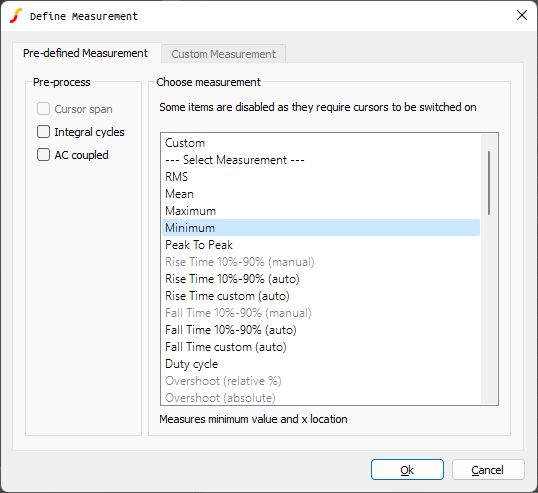Confirm with the Ok button
The height and width of the screenshot is (493, 538).
tap(407, 470)
